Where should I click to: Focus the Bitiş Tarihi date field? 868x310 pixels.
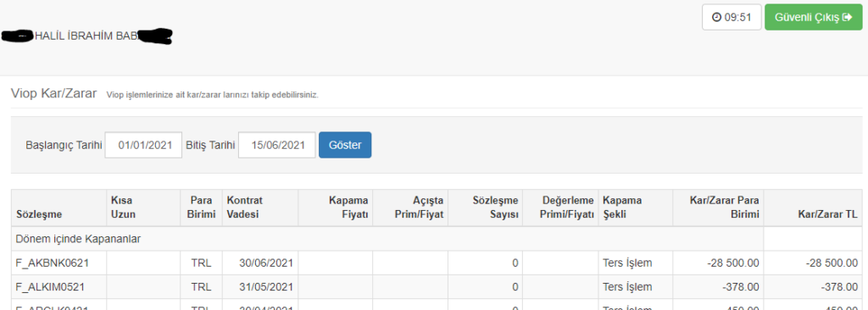coord(277,145)
